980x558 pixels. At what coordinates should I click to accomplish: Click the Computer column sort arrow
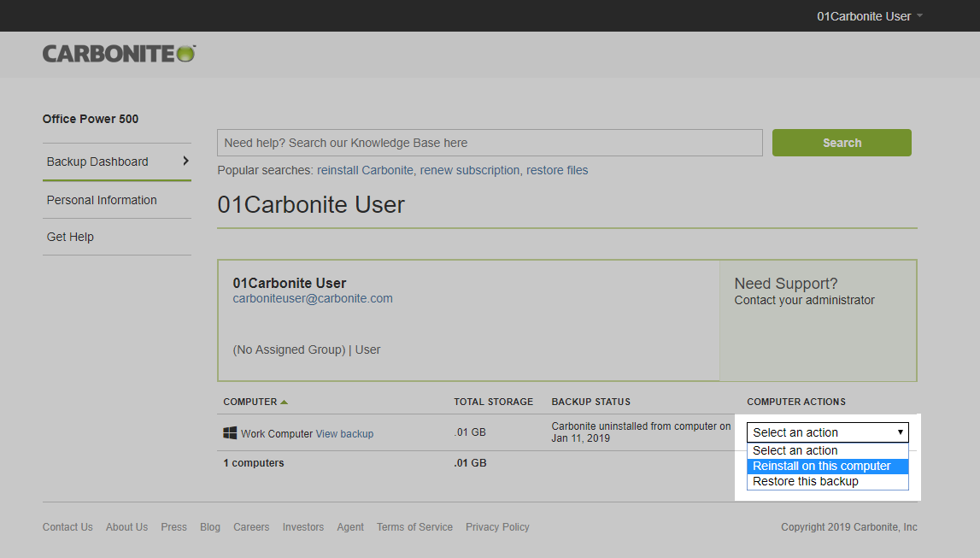(x=285, y=402)
